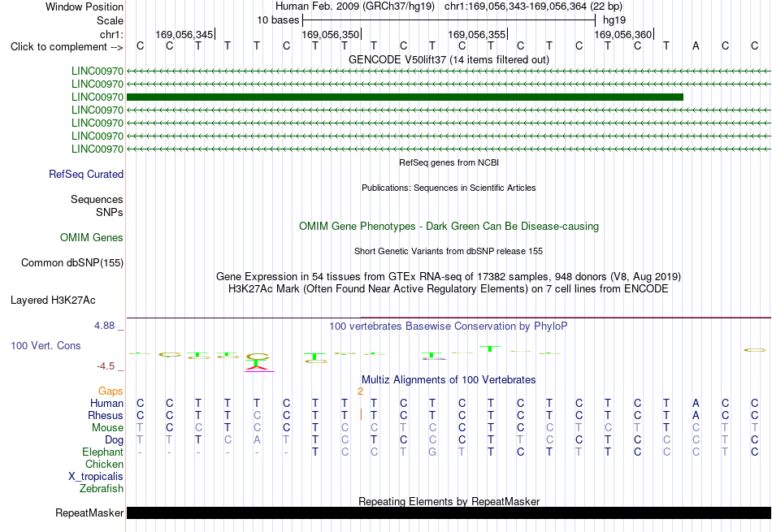Open 'OMIM Gene Phenotypes - Dark Green Can Be Disease-causing'
Image resolution: width=772 pixels, height=532 pixels.
coord(449,227)
